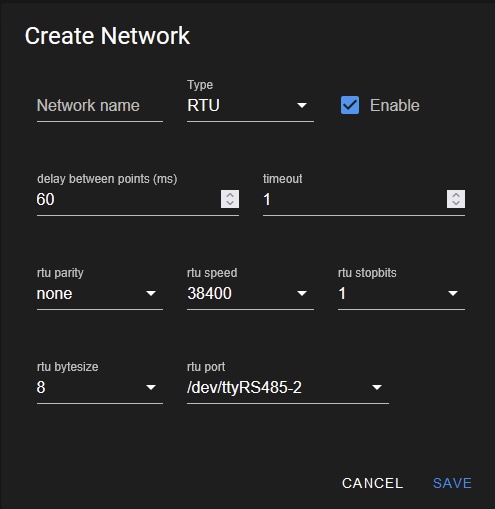Screen dimensions: 495x509
Task: Open the rtu bytesize dropdown arrow
Action: coord(151,388)
